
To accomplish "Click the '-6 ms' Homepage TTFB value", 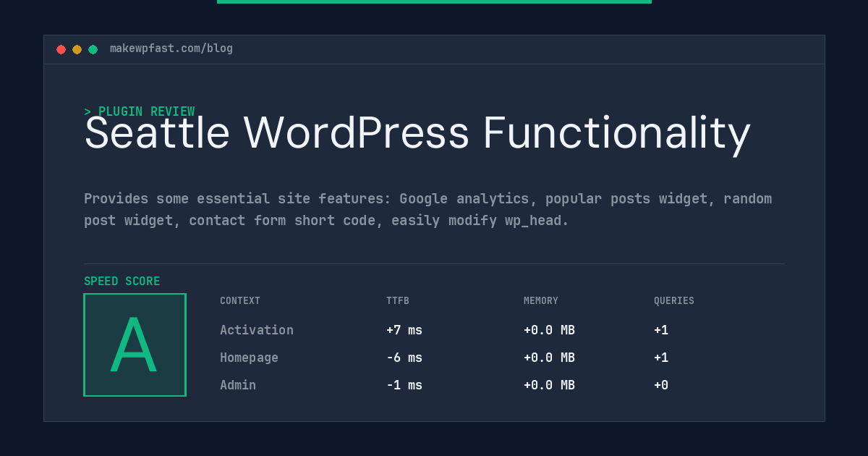I will pyautogui.click(x=404, y=358).
